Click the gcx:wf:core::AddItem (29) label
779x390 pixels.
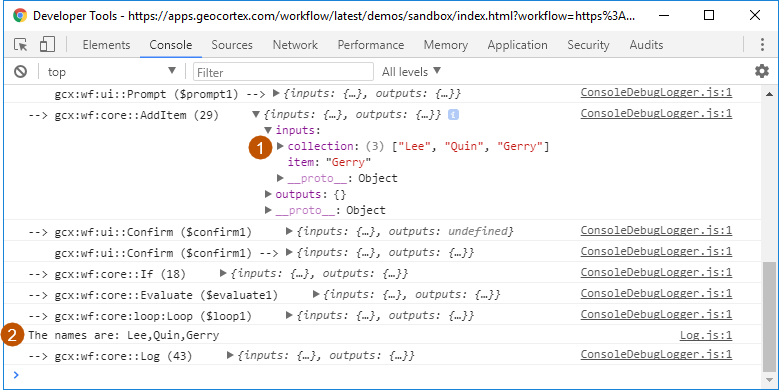click(x=137, y=115)
